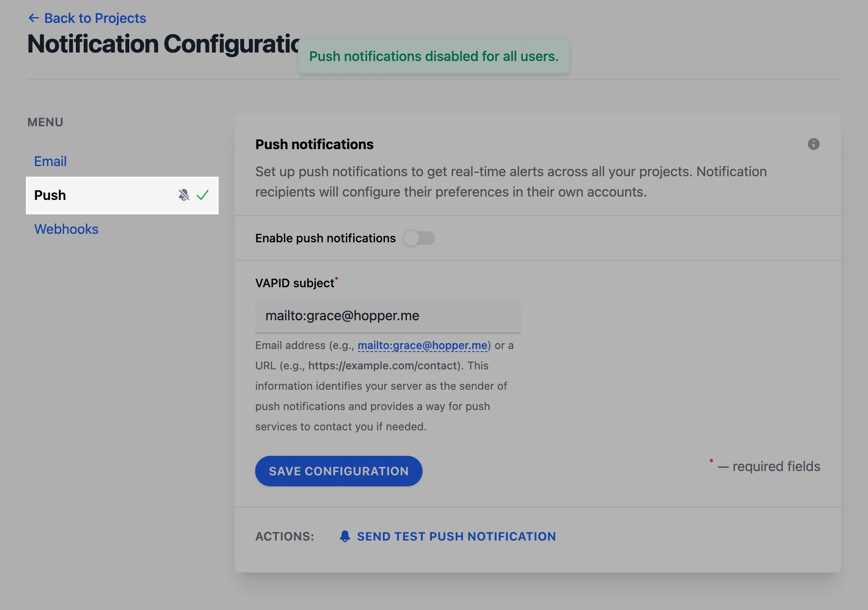Click the green checkmark in the Push item

[203, 195]
